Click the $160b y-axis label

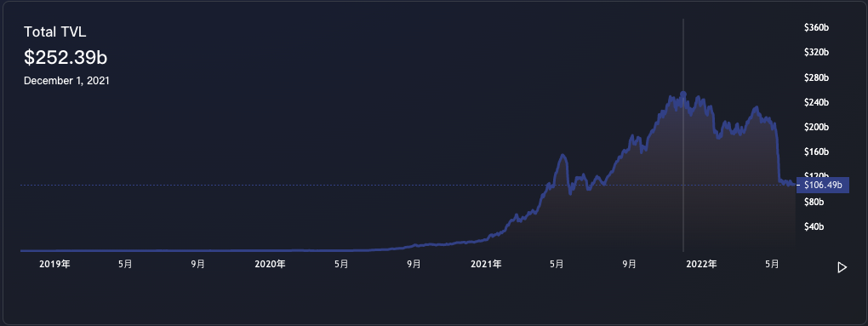pos(816,152)
